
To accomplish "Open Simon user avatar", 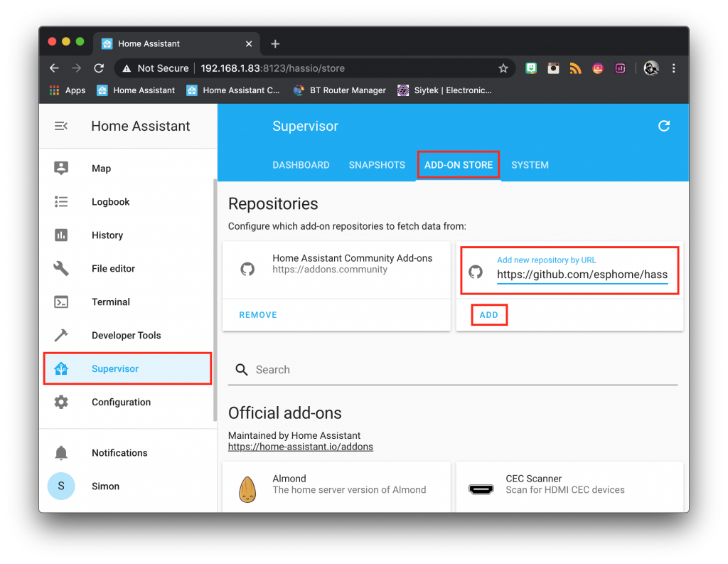I will point(61,486).
